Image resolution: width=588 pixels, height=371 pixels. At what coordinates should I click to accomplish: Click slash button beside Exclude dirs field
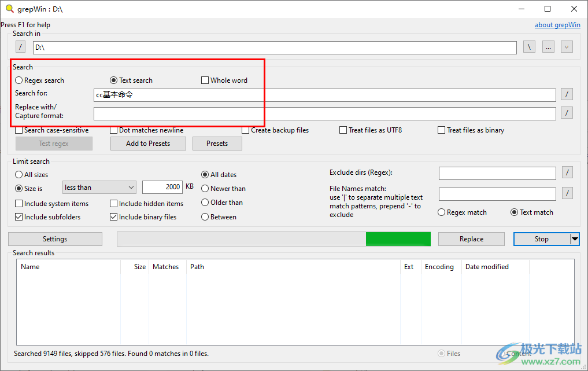567,172
